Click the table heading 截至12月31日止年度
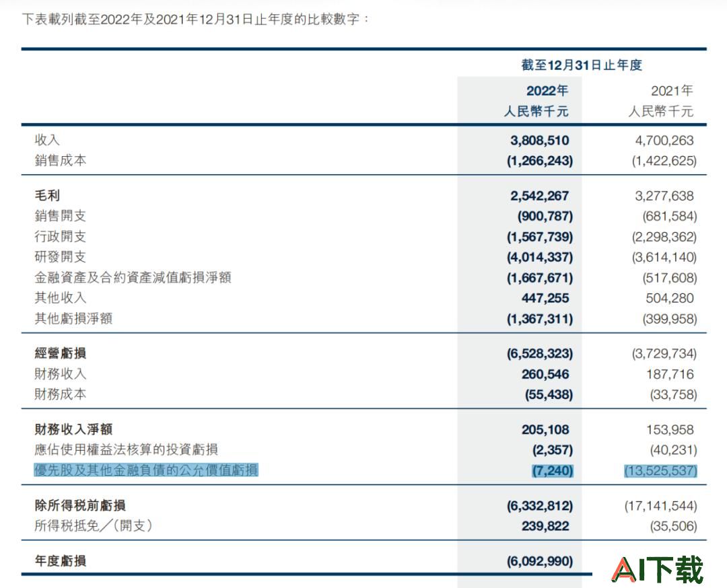 coord(582,65)
